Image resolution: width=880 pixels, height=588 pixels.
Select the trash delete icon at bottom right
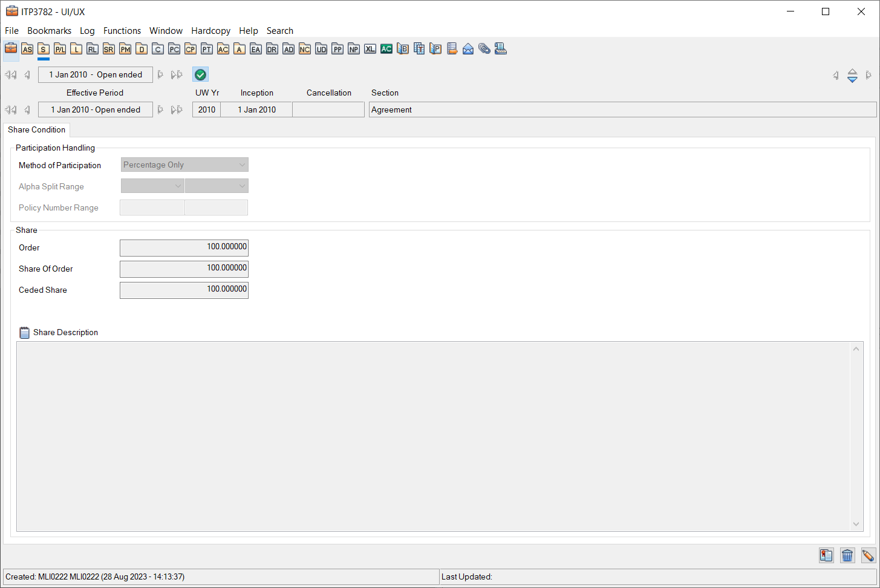[x=847, y=555]
